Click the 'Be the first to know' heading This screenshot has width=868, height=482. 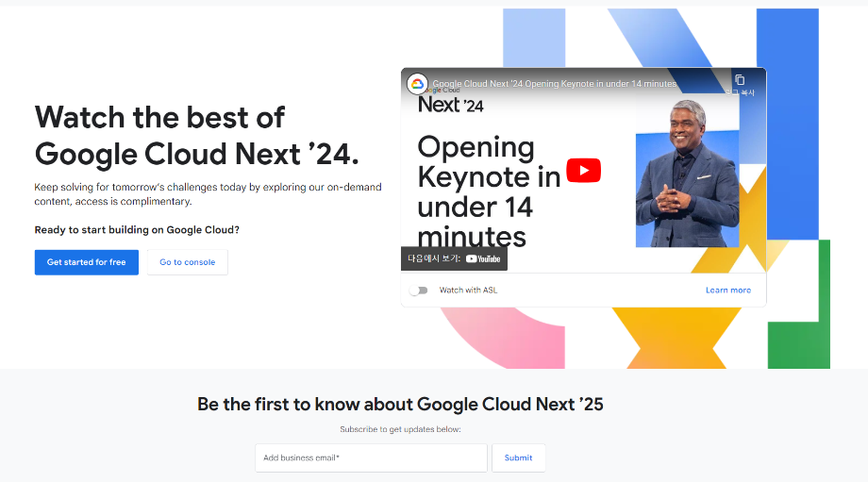pyautogui.click(x=400, y=405)
